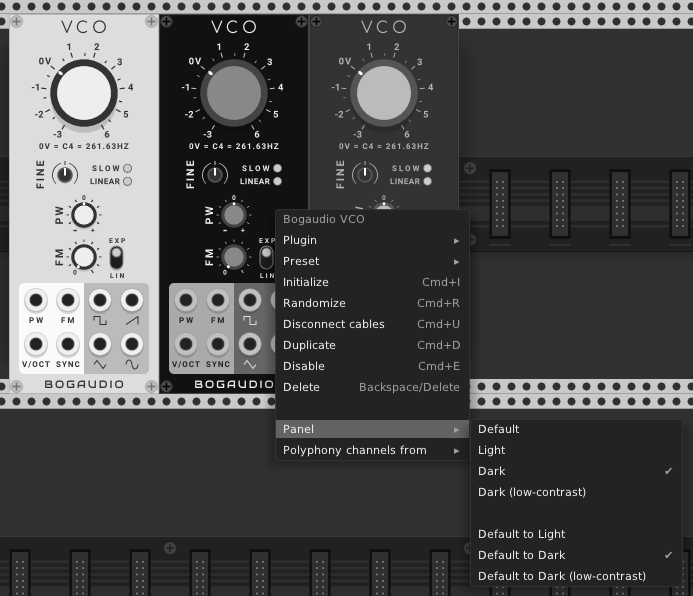
Task: Toggle SLOW button on low-contrast VCO
Action: click(427, 168)
